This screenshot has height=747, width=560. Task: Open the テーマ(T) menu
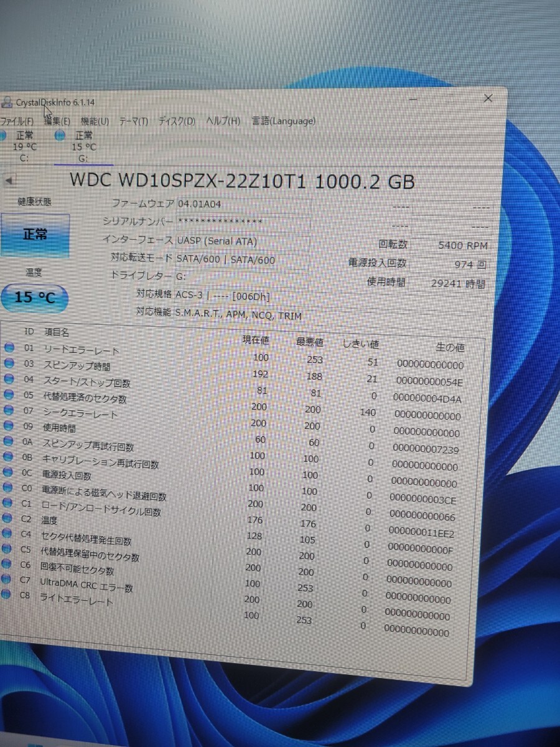[133, 121]
